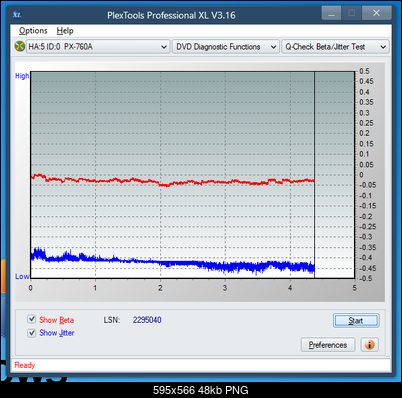Click the High label on graph axis
The image size is (402, 398).
[x=22, y=76]
